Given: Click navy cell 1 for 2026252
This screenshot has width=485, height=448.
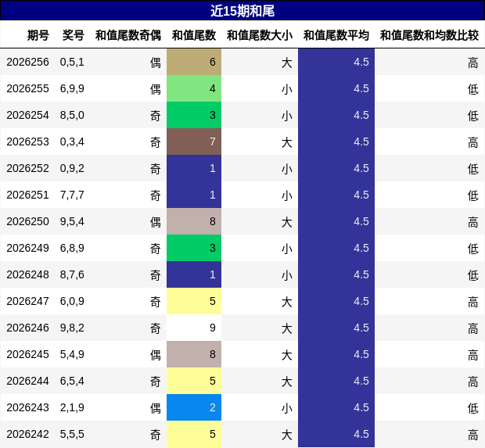Looking at the screenshot, I should 194,168.
